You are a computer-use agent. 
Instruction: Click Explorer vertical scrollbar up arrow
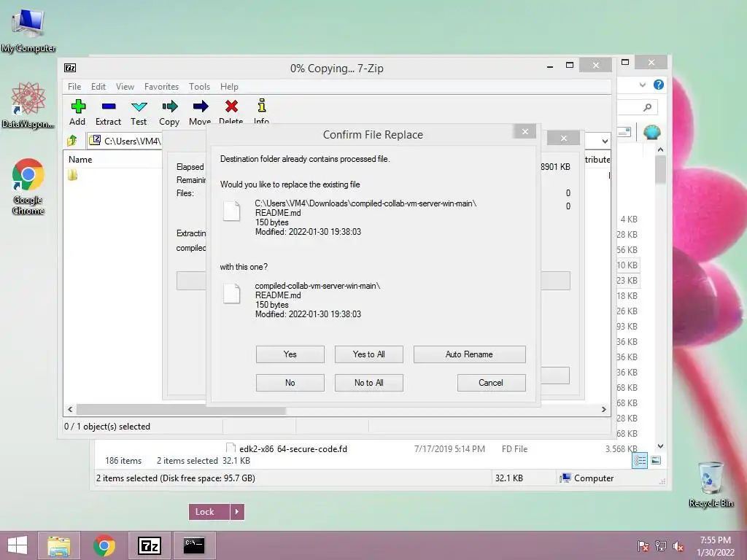click(660, 150)
